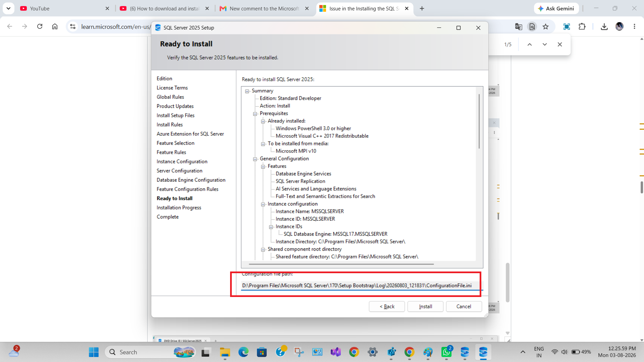The height and width of the screenshot is (362, 644).
Task: Close the YouTube tab
Action: click(x=107, y=8)
